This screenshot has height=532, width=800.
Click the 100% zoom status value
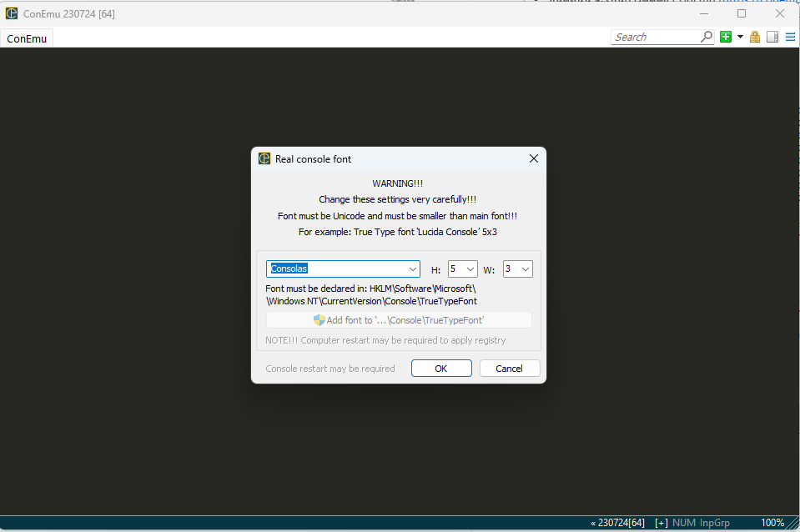click(772, 523)
